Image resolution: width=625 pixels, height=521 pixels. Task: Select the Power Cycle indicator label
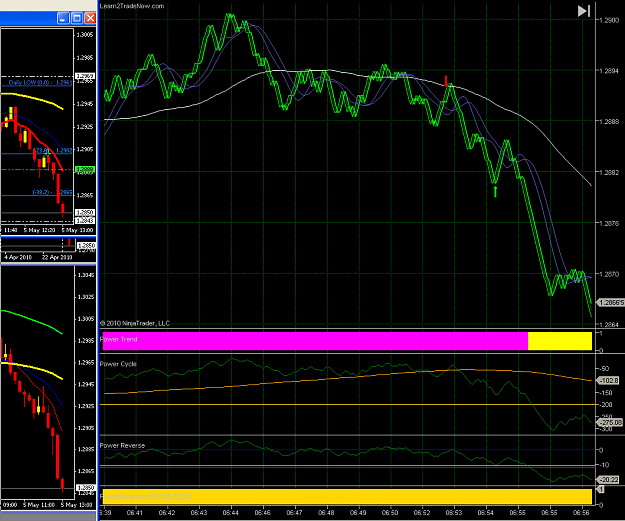tap(118, 364)
